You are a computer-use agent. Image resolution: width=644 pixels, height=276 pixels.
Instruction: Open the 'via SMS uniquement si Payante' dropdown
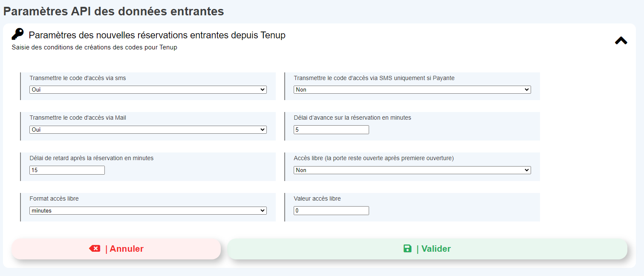click(412, 90)
